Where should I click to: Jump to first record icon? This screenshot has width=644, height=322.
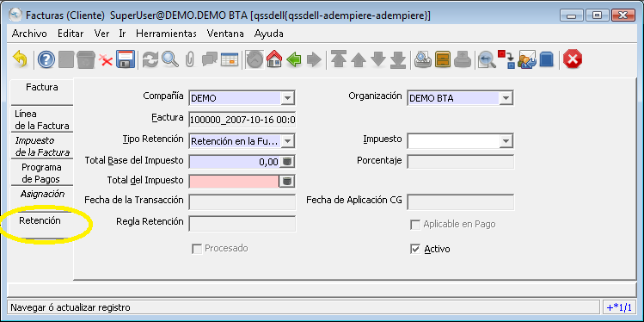point(339,60)
